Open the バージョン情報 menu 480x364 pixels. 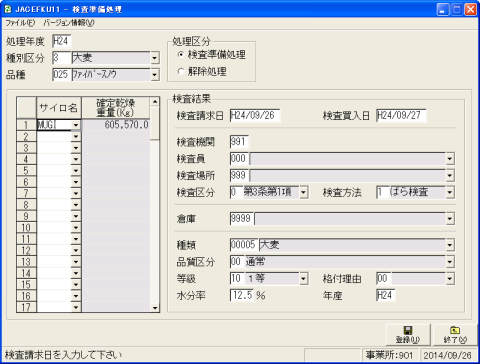coord(69,23)
